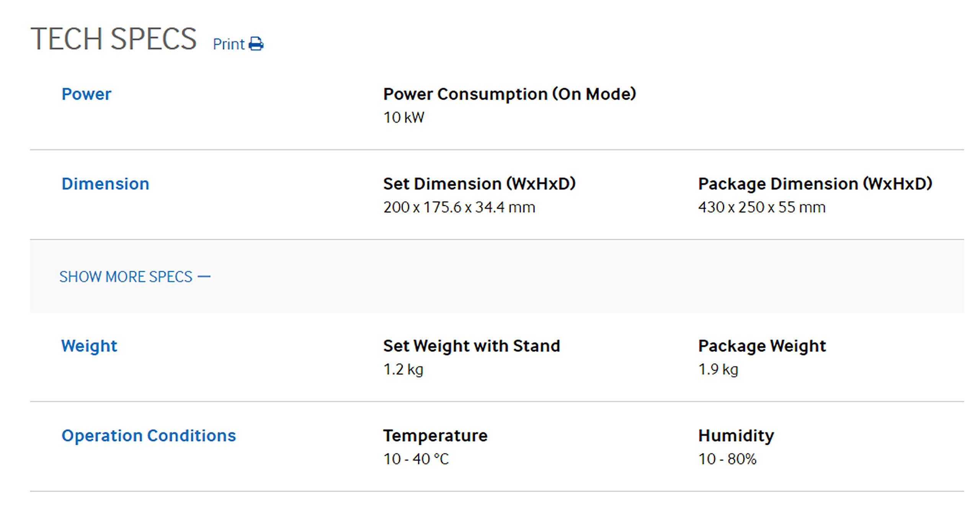Click the Temperature heading
980x511 pixels.
pos(435,436)
